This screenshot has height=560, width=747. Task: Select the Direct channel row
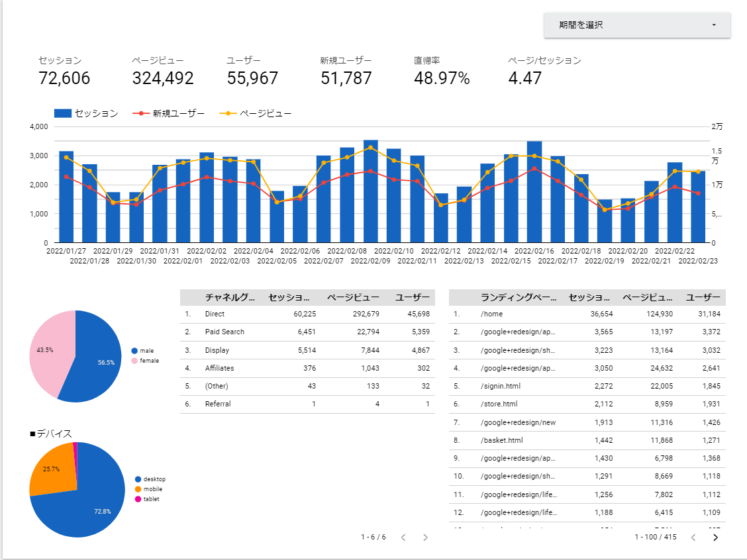click(307, 314)
